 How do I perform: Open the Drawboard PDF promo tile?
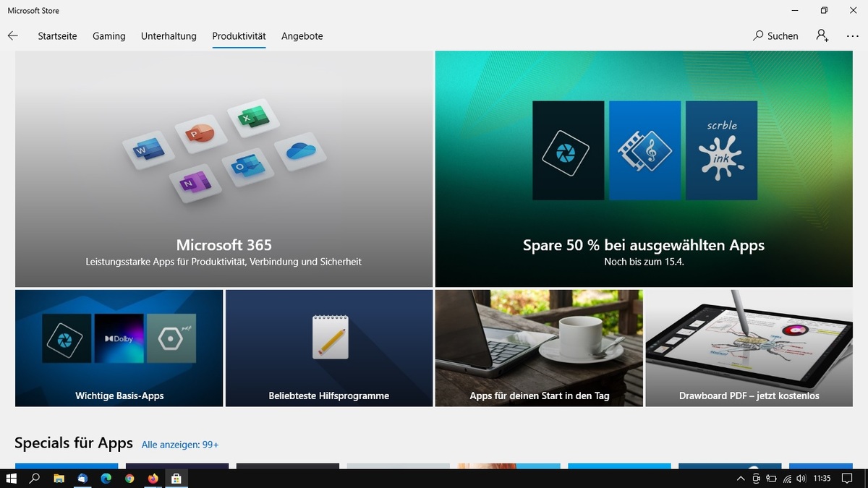749,348
